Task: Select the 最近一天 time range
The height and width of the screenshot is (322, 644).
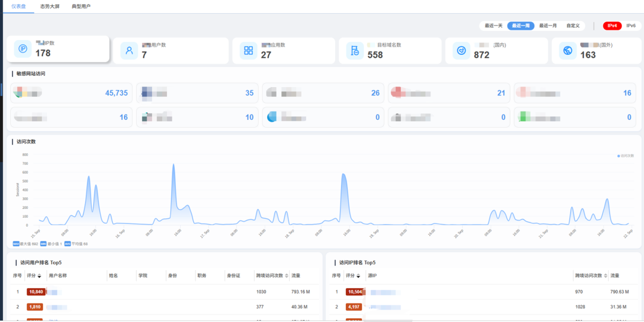Action: point(493,26)
